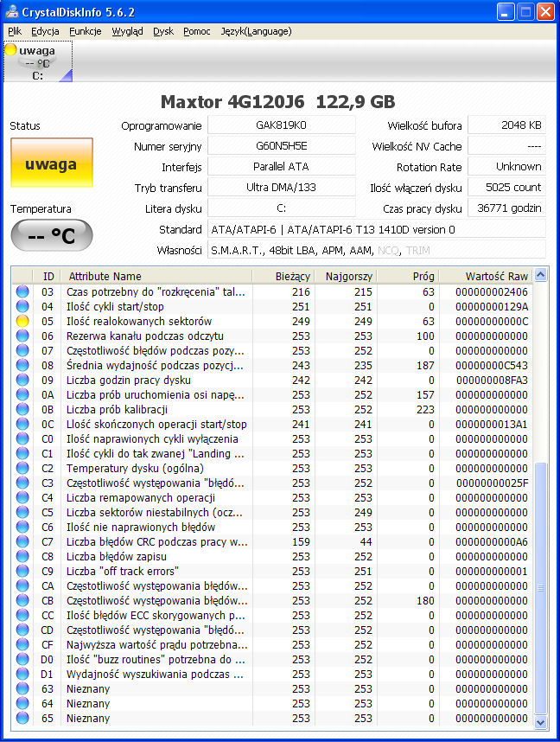Screen dimensions: 560x742
Task: Click the blue status icon of attribute C8
Action: [22, 557]
